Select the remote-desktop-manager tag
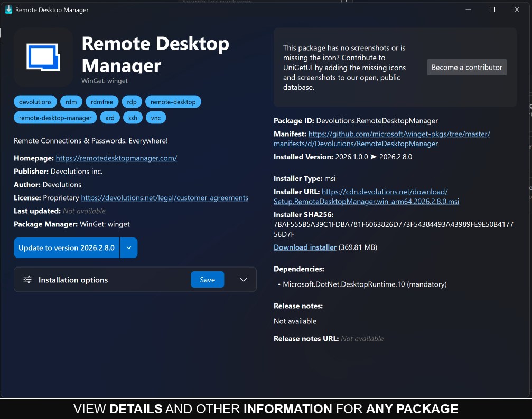532x419 pixels. click(x=55, y=118)
